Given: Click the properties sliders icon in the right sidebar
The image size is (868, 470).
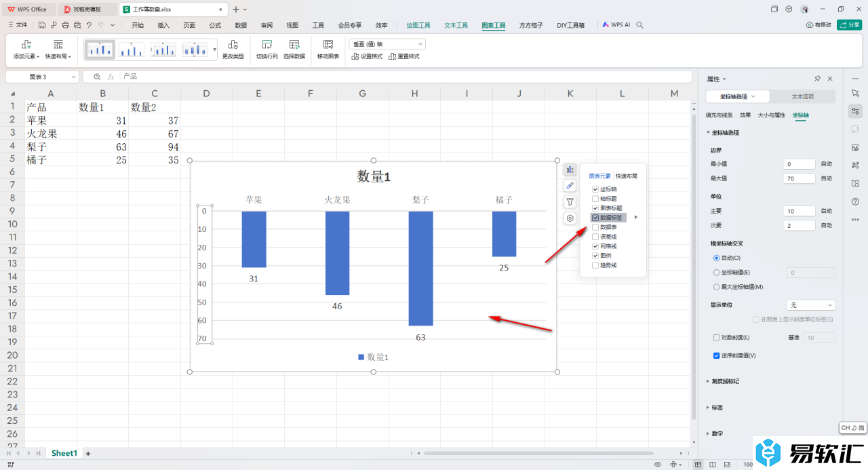Looking at the screenshot, I should pos(855,111).
